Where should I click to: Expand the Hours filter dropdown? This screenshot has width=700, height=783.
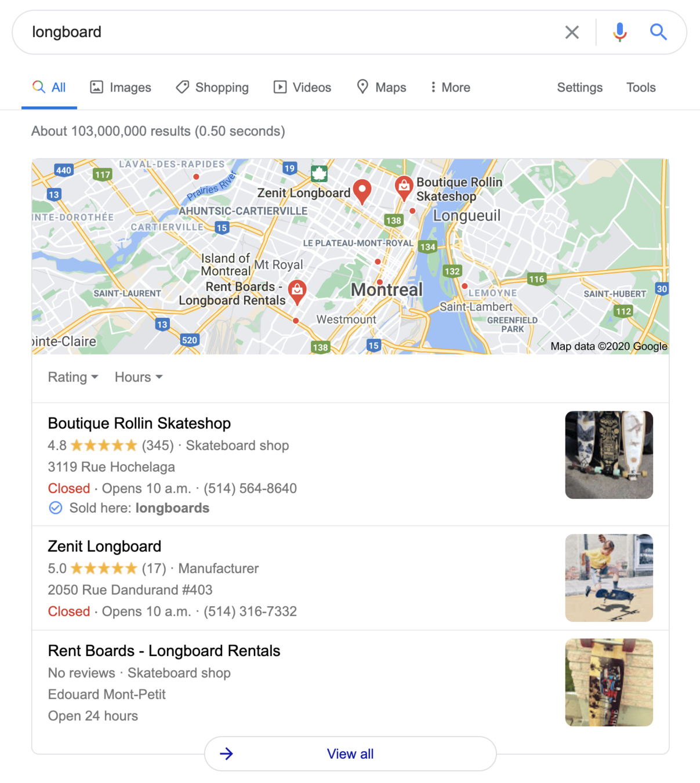(x=139, y=377)
